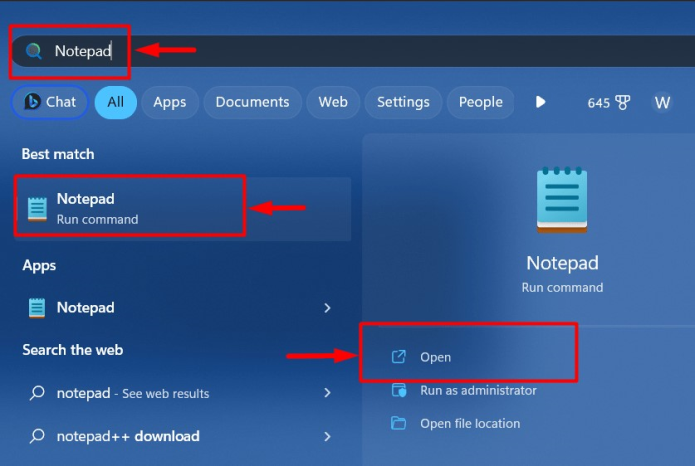This screenshot has width=695, height=466.
Task: Open the 'notepad++ download' web suggestion
Action: [x=183, y=436]
